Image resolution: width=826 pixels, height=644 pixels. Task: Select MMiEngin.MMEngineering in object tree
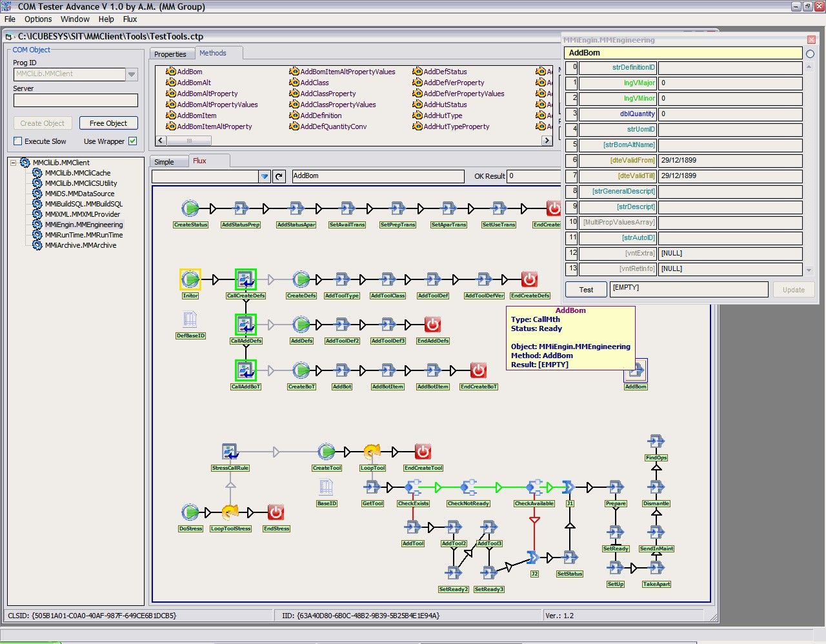[x=84, y=225]
